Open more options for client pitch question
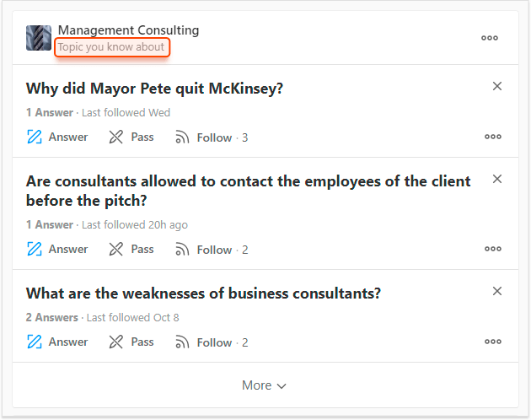Screen dimensions: 531x420 493,249
